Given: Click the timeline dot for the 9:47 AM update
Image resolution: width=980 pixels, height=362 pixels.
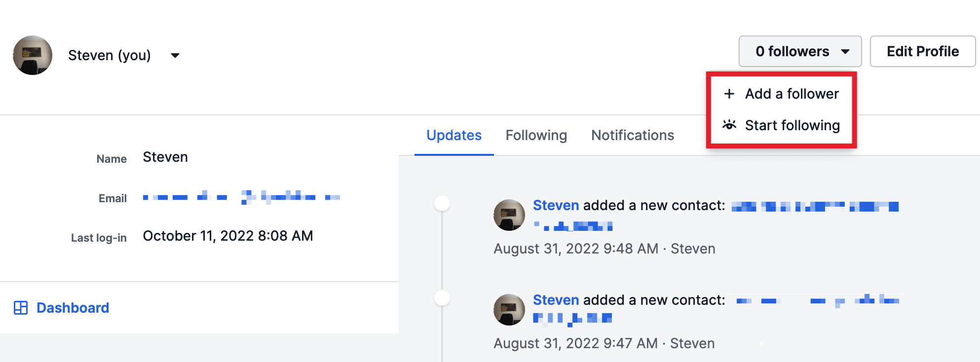Looking at the screenshot, I should tap(442, 298).
